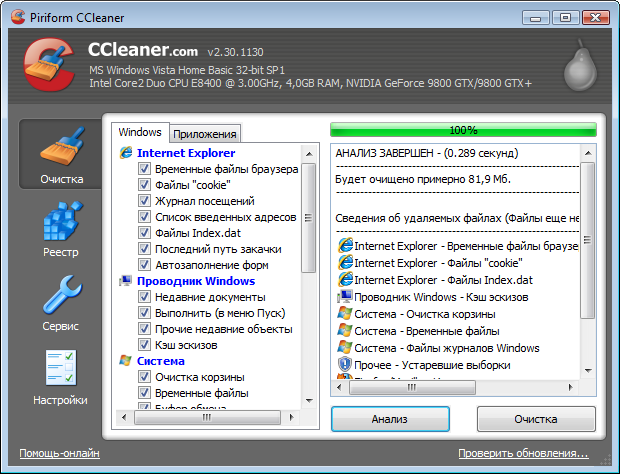Click the Internet Explorer group icon in the Windows tab

pyautogui.click(x=126, y=153)
